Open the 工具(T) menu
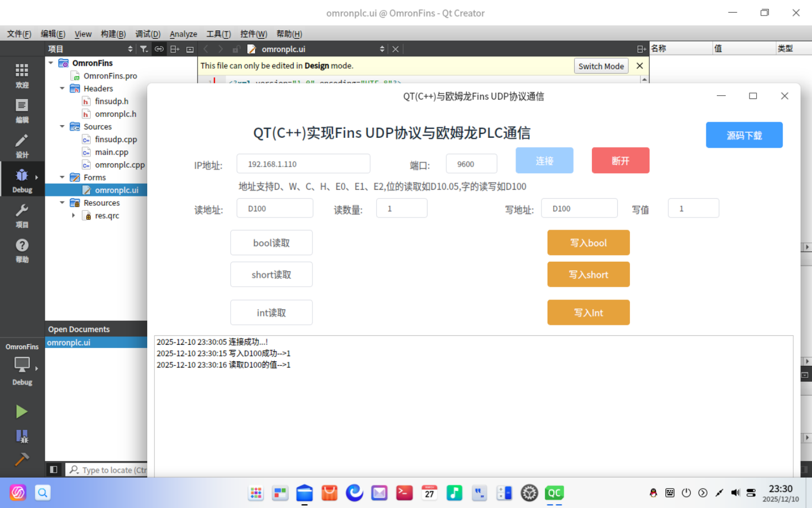Viewport: 812px width, 508px height. point(218,34)
